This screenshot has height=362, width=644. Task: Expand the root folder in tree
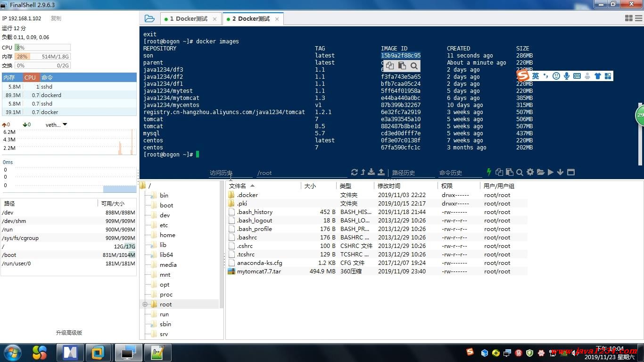pos(145,304)
